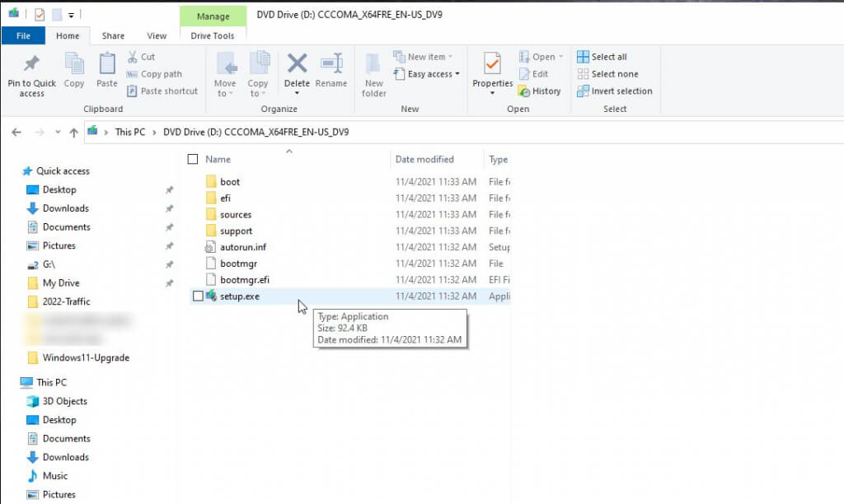Click Select all in ribbon
The width and height of the screenshot is (844, 504).
click(x=602, y=57)
